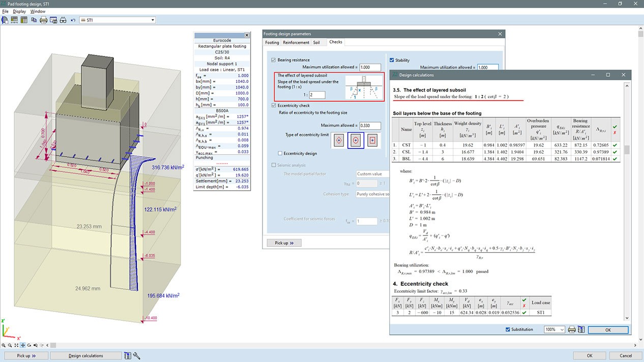Click Pick up in Footing design parameters
The image size is (644, 362).
(x=284, y=243)
